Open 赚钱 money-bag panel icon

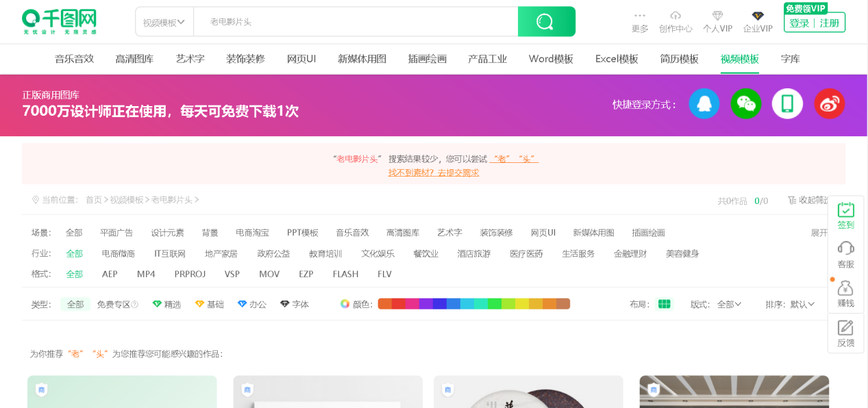click(x=845, y=289)
